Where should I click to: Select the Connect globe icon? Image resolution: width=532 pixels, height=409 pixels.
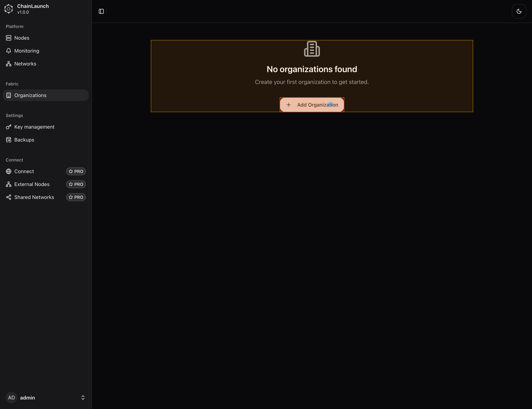pos(9,171)
